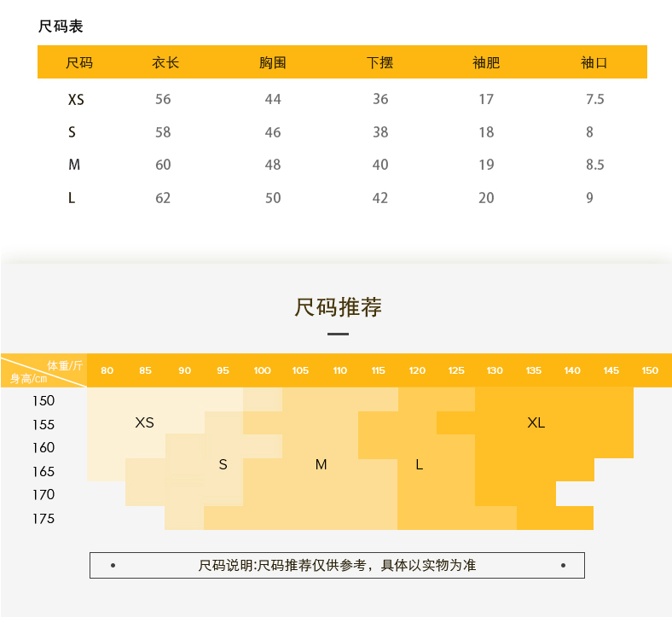Select the XS zone in recommendation chart
The height and width of the screenshot is (617, 672).
pos(145,422)
